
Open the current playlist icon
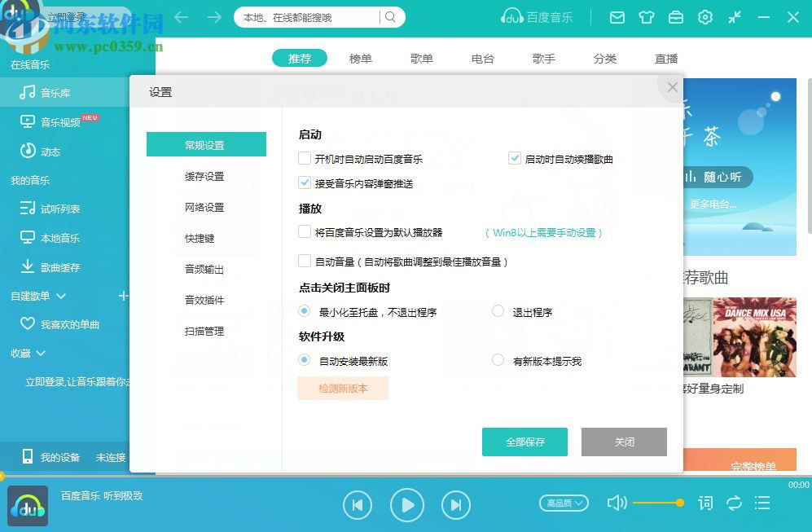pos(762,503)
